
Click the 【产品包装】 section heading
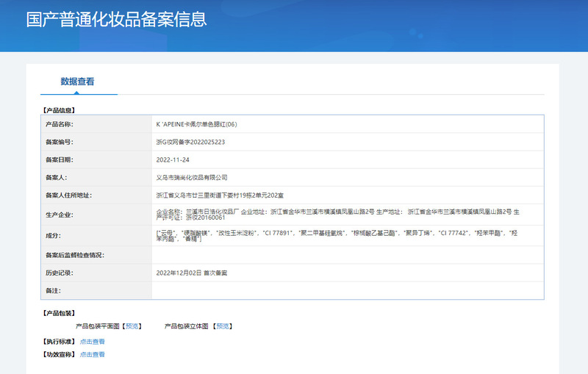57,313
